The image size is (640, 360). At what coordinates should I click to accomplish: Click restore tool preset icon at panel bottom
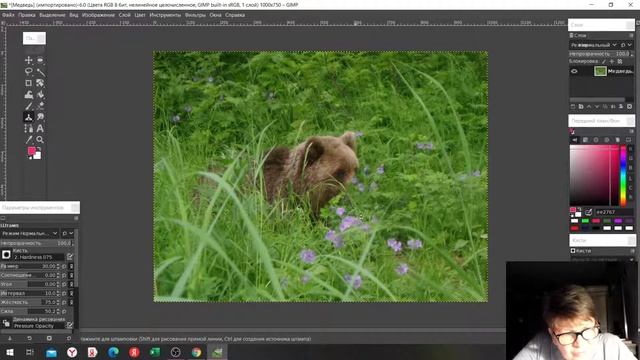[29, 338]
